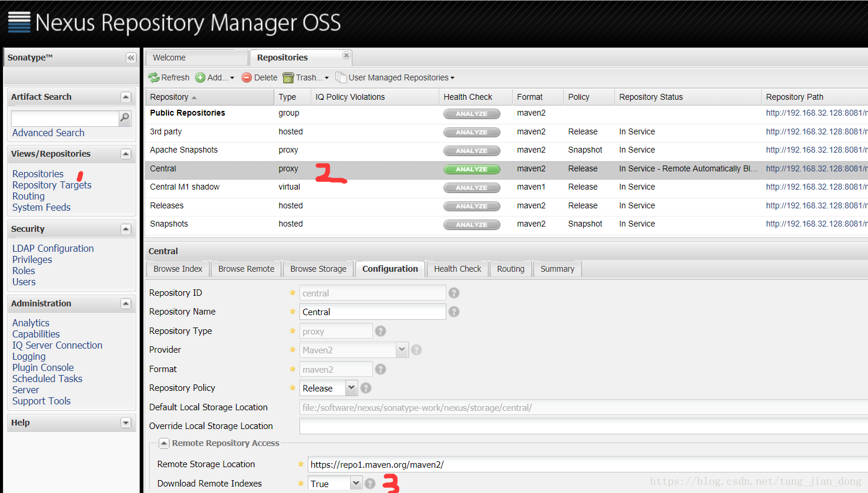Viewport: 868px width, 493px height.
Task: Open the Routing tab
Action: tap(510, 269)
